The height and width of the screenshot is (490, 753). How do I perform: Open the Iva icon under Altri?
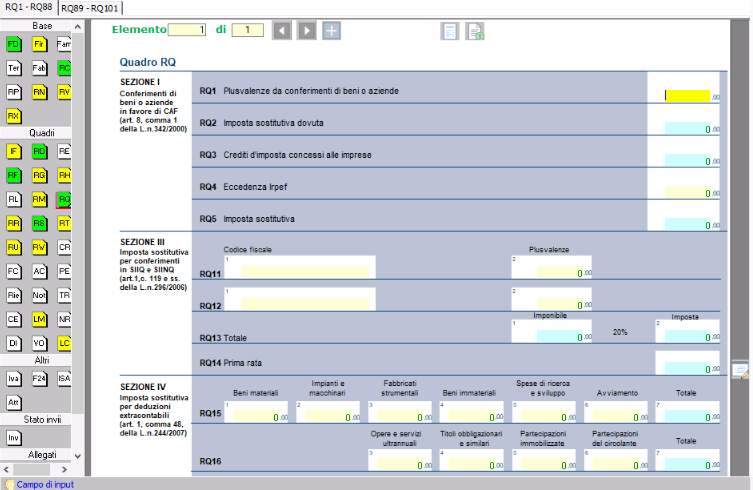click(13, 379)
